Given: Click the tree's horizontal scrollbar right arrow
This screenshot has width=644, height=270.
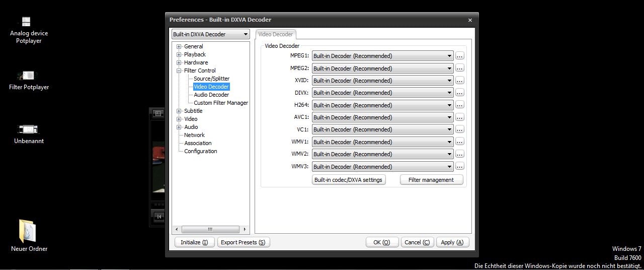Looking at the screenshot, I should point(245,229).
